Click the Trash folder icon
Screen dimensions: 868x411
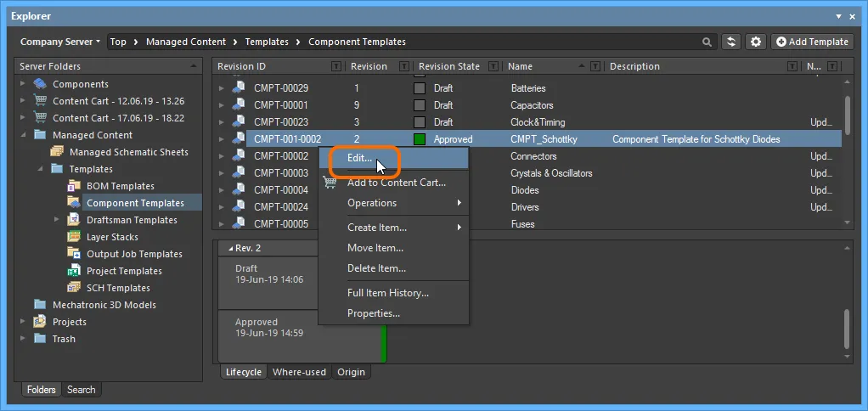click(40, 339)
